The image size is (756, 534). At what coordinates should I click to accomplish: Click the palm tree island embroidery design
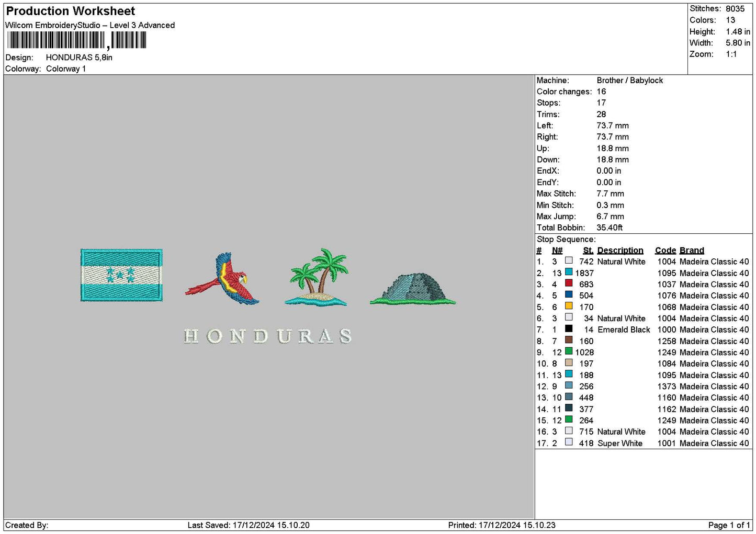[317, 277]
